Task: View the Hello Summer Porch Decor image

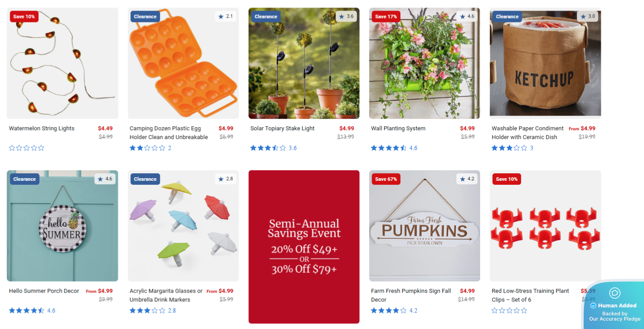Action: [x=63, y=226]
